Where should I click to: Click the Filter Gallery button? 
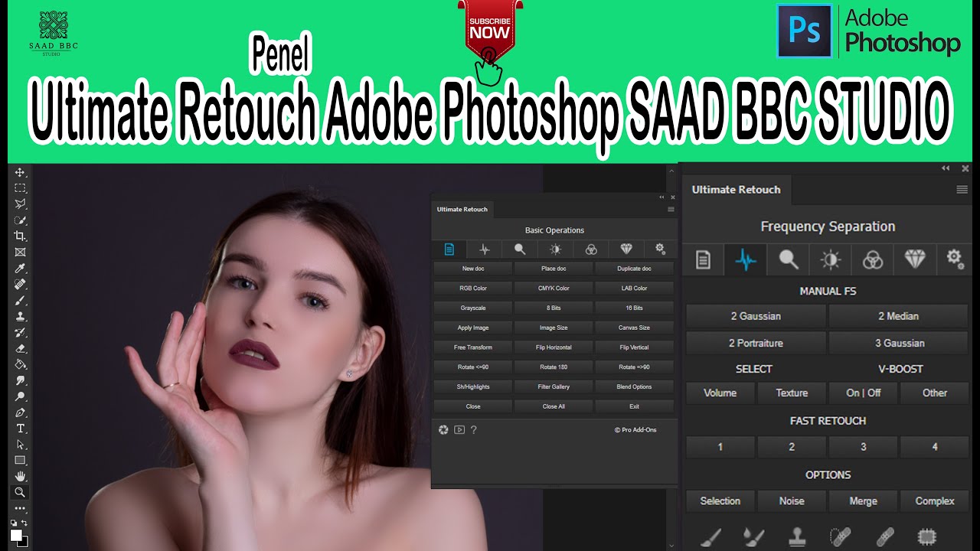point(554,386)
